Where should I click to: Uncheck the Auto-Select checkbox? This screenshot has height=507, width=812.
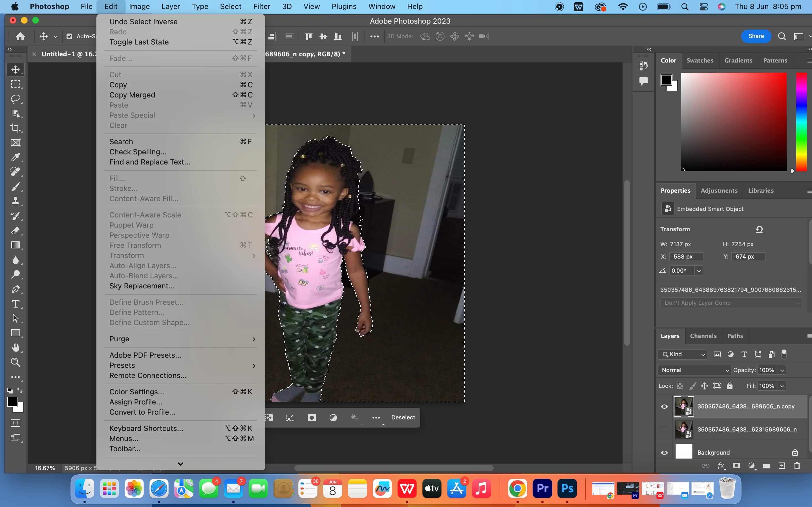tap(69, 36)
